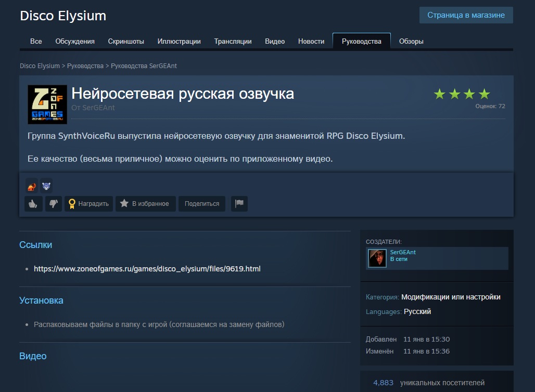Viewport: 535px width, 392px height.
Task: Click the Оценок: 72 ratings count
Action: point(490,106)
